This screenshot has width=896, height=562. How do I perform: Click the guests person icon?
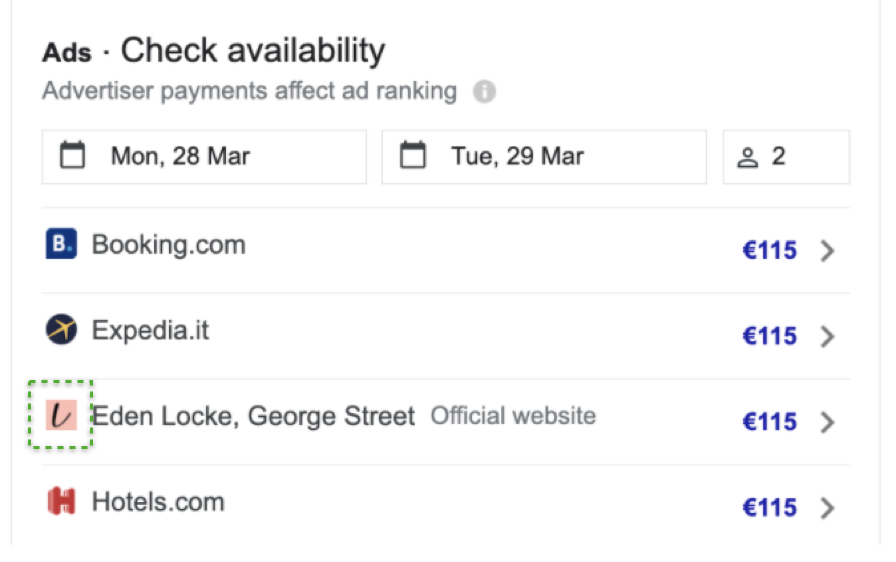pos(748,157)
